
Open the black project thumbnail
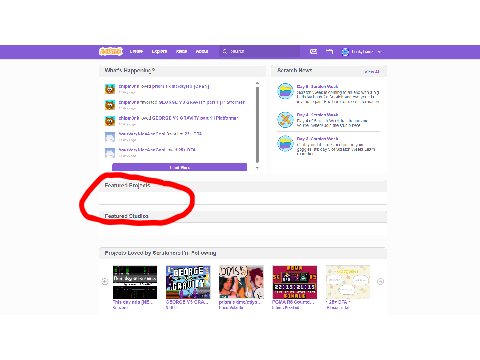[x=135, y=282]
